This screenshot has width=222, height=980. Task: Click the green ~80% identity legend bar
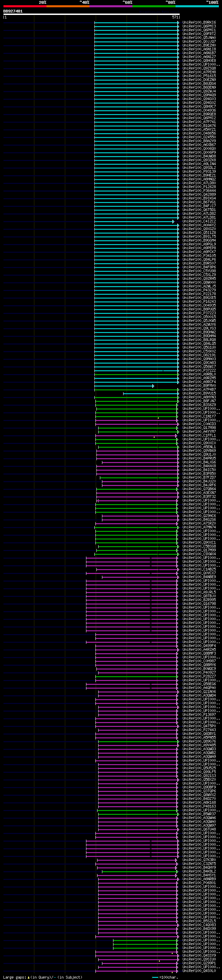(x=154, y=6)
